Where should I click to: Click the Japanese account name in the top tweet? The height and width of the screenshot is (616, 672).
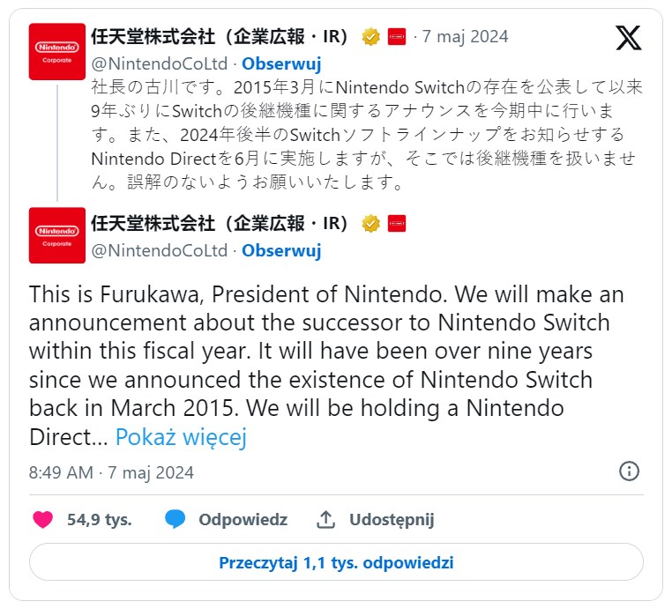223,37
